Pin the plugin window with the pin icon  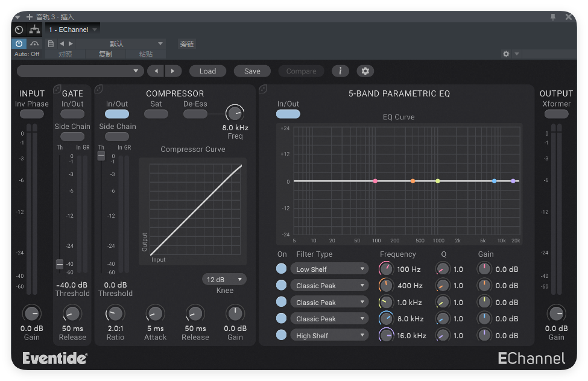553,17
